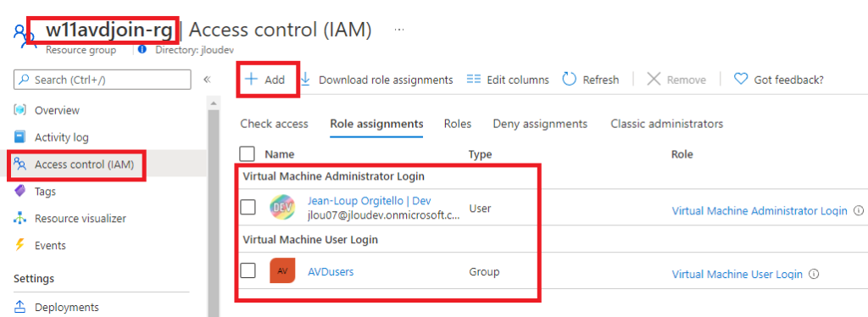Click the Deployments upload icon
This screenshot has width=868, height=317.
20,307
